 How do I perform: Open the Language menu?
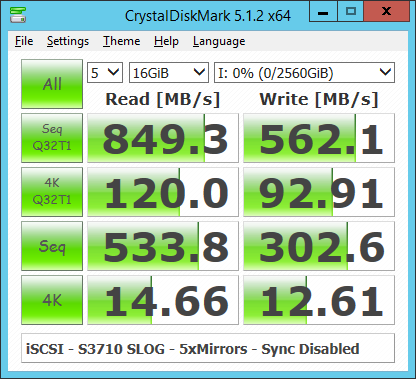[x=219, y=41]
